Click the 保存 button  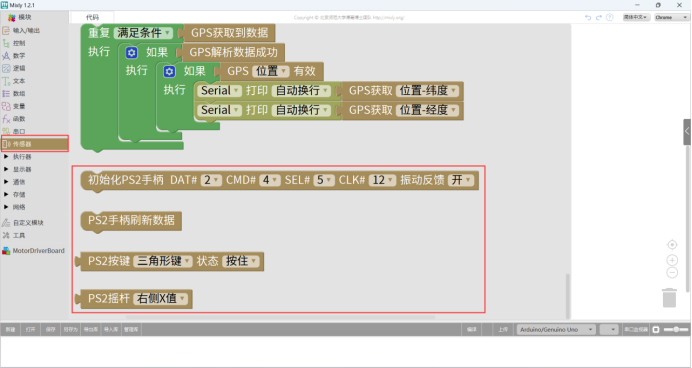pyautogui.click(x=51, y=330)
